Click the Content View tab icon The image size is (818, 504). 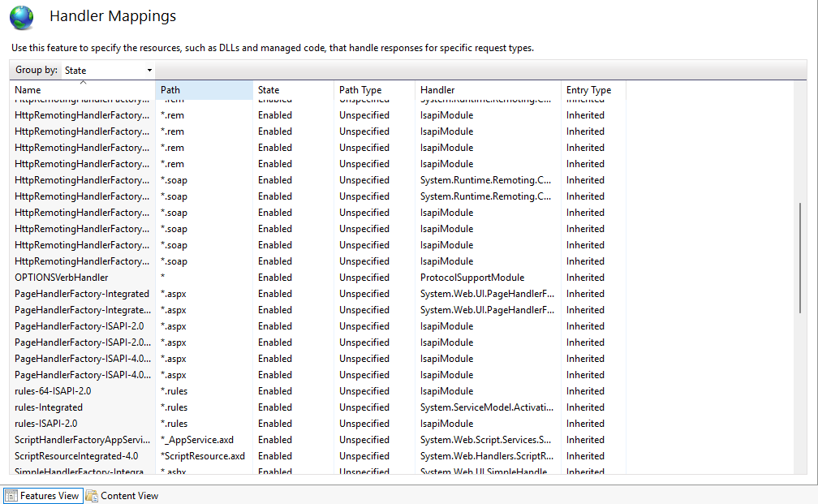92,496
